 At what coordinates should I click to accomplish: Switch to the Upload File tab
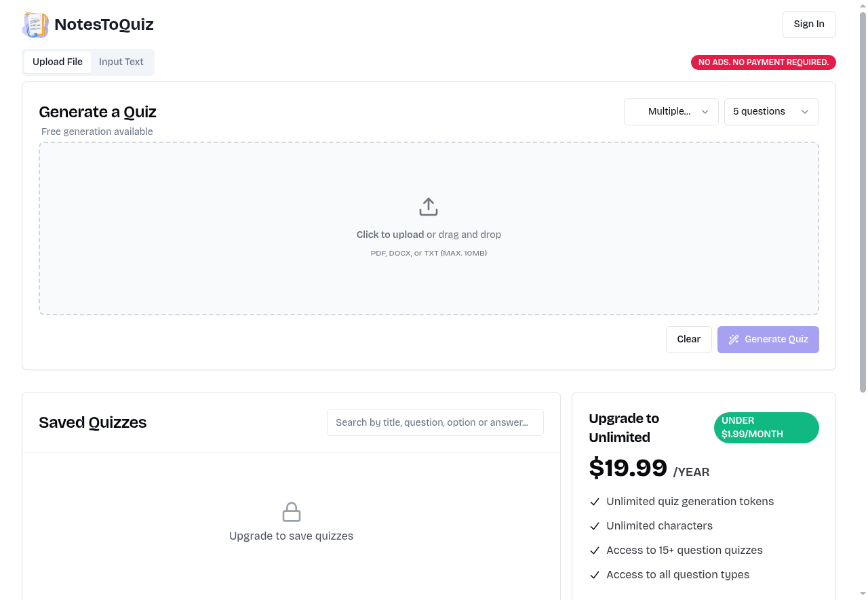(x=58, y=62)
